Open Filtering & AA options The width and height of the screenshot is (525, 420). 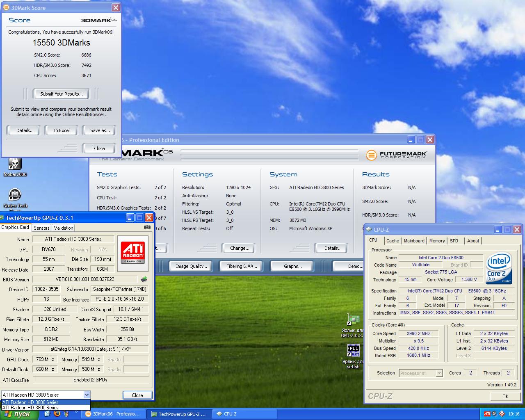pos(242,266)
